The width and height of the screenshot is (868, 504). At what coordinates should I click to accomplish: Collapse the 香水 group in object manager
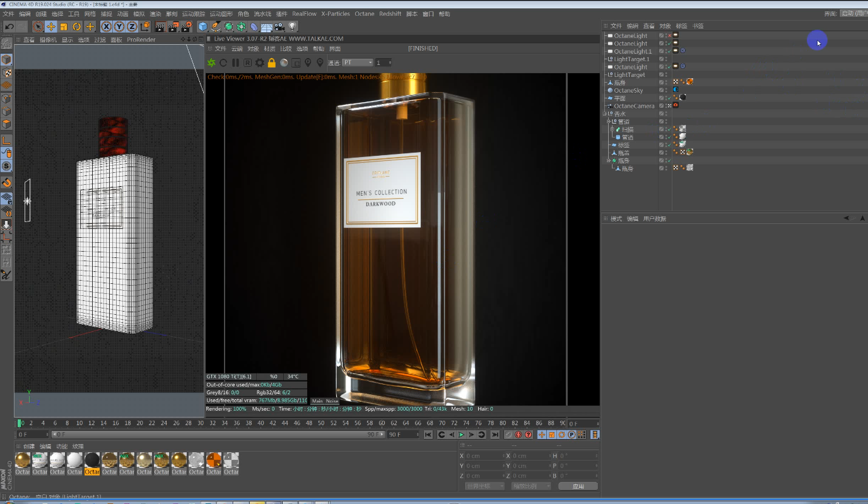click(606, 114)
